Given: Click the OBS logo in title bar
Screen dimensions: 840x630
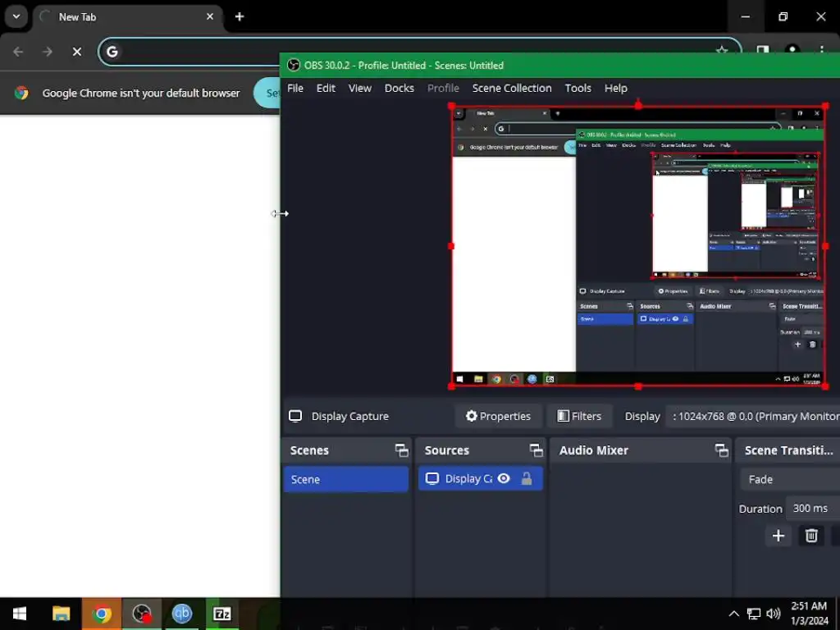Looking at the screenshot, I should 293,66.
